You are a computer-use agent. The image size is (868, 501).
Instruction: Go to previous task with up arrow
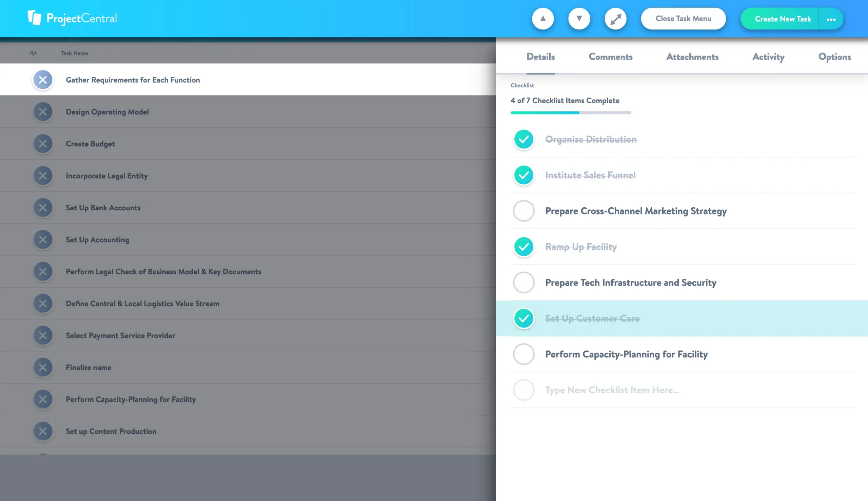point(542,19)
